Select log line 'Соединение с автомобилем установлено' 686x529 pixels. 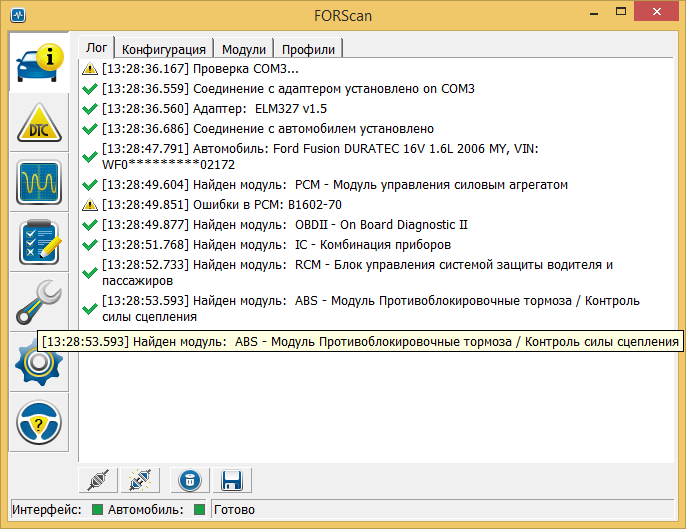(268, 129)
